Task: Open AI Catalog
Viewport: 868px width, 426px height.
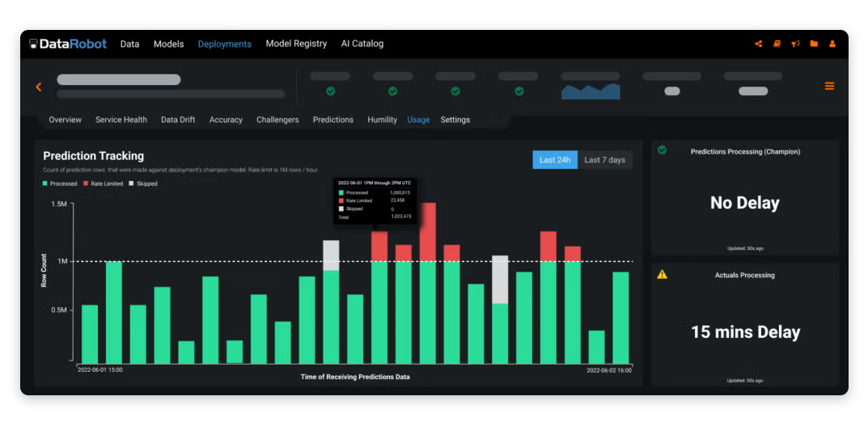Action: [x=362, y=44]
